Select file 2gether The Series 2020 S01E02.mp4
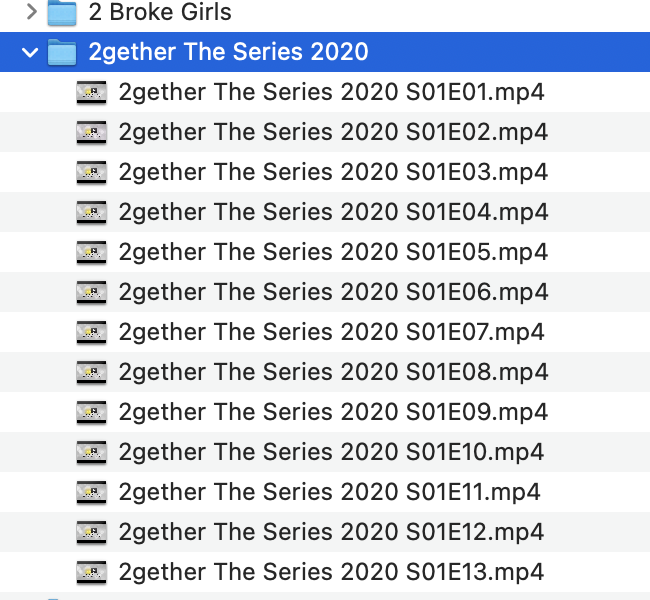The height and width of the screenshot is (600, 650). click(x=332, y=132)
